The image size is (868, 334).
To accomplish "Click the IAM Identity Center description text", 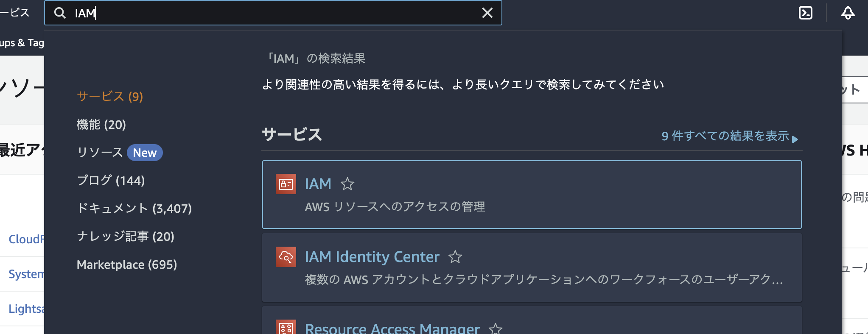I will pos(544,280).
